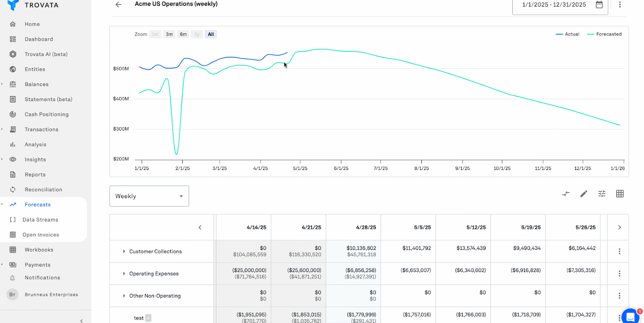
Task: Open the filter sliders settings icon
Action: 602,194
